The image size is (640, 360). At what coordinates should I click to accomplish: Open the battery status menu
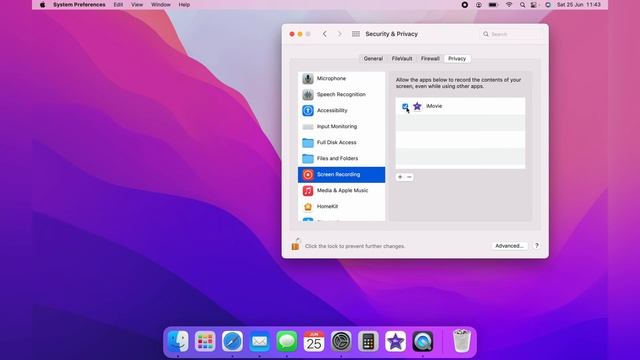pyautogui.click(x=493, y=5)
